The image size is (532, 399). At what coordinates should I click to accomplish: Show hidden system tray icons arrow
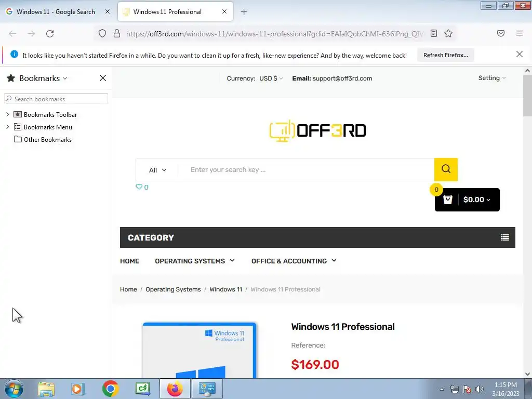pos(442,389)
